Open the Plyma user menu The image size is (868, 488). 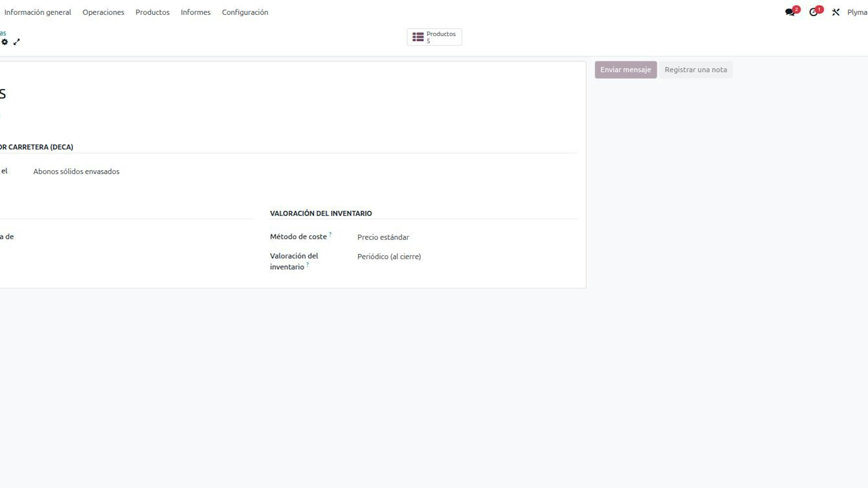coord(857,12)
